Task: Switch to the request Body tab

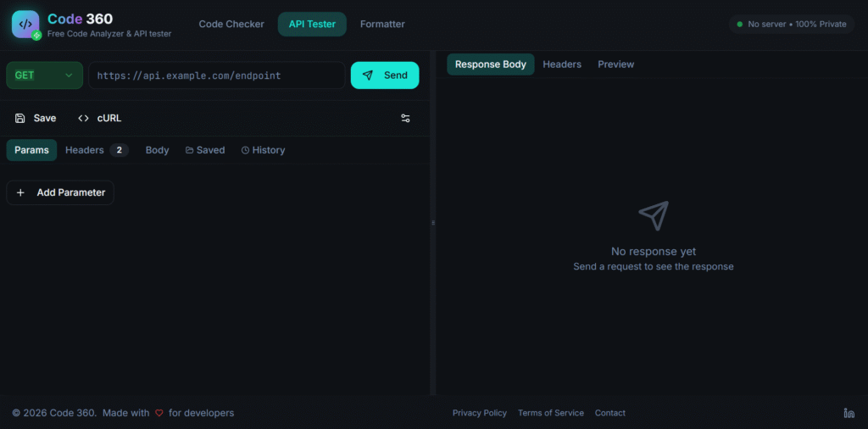Action: click(x=157, y=150)
